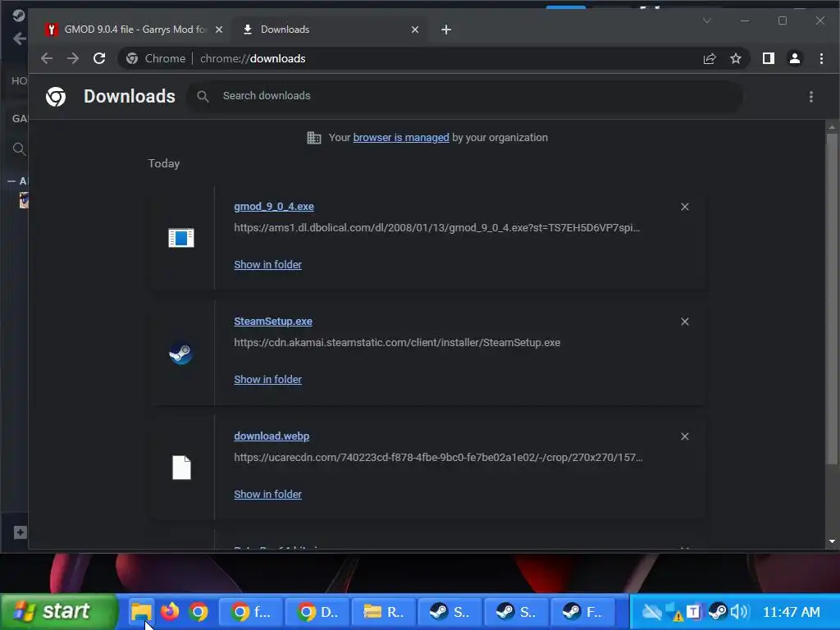Click the gmod_9_0_4.exe file icon
Viewport: 840px width, 630px height.
(181, 238)
